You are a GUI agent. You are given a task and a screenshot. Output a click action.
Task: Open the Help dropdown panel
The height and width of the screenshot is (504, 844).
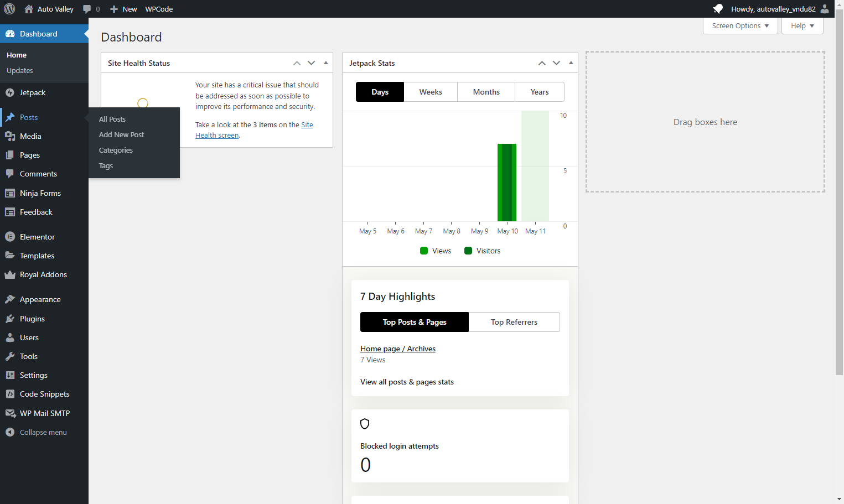802,26
